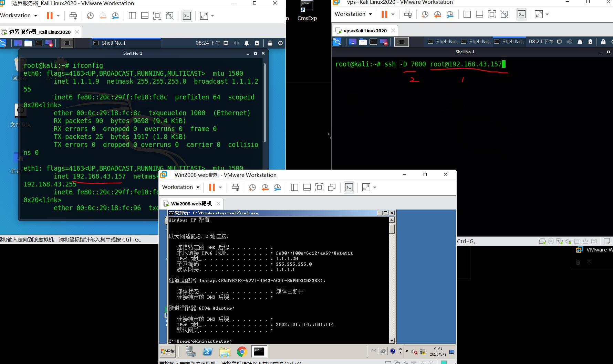Send Ctrl+Alt+Del in vps~Kali window

[x=408, y=14]
